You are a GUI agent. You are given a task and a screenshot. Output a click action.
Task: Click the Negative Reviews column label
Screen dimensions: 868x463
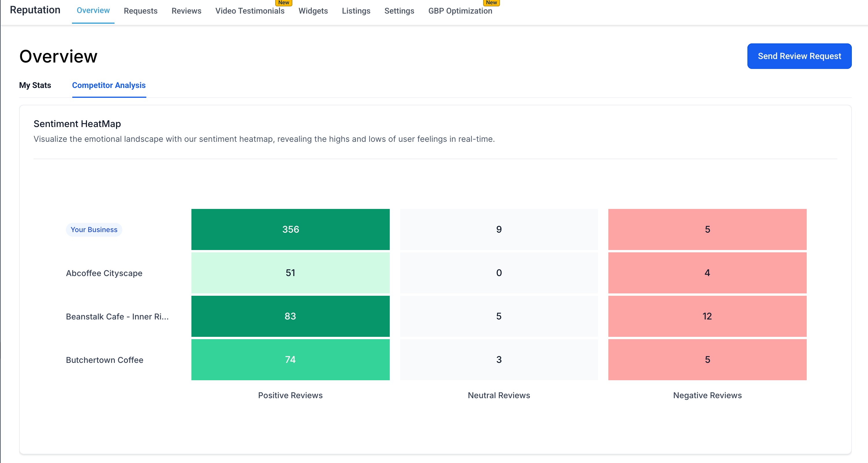pyautogui.click(x=707, y=395)
